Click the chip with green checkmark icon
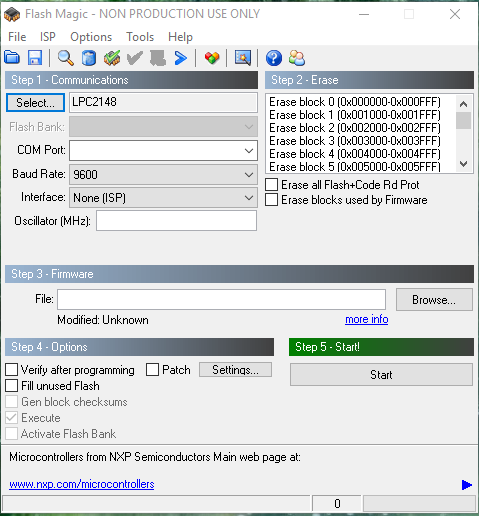This screenshot has width=479, height=516. [x=112, y=58]
